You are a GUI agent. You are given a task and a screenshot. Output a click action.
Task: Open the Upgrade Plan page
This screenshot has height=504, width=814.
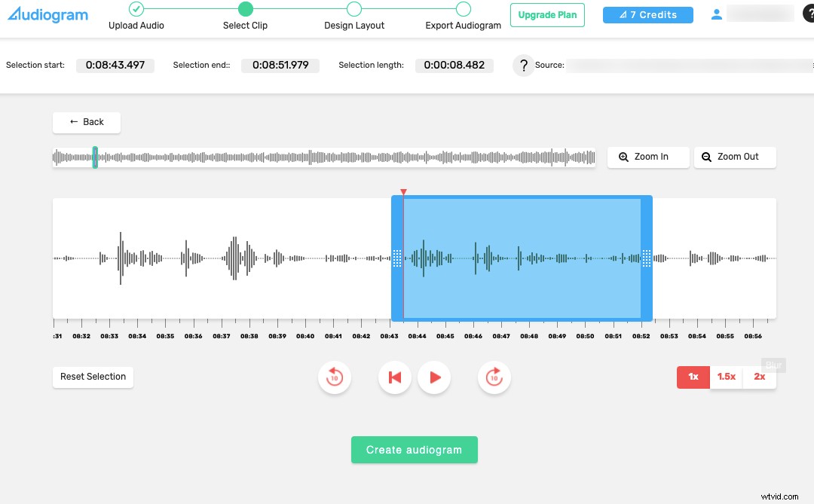547,14
